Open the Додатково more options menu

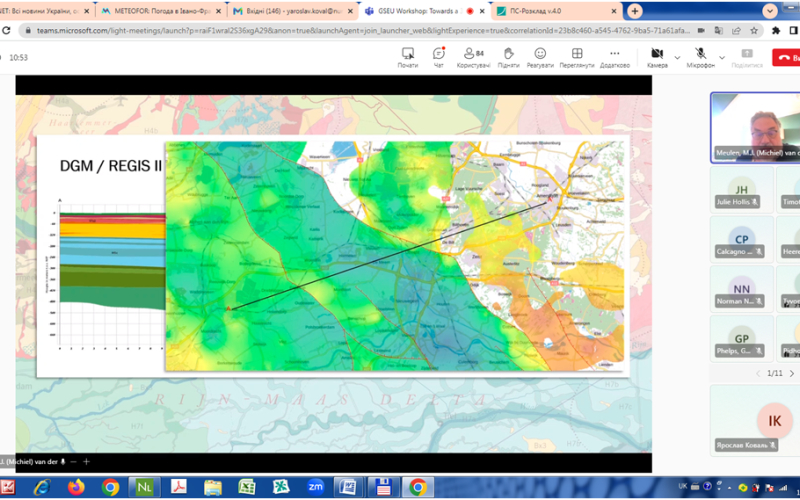(x=615, y=58)
